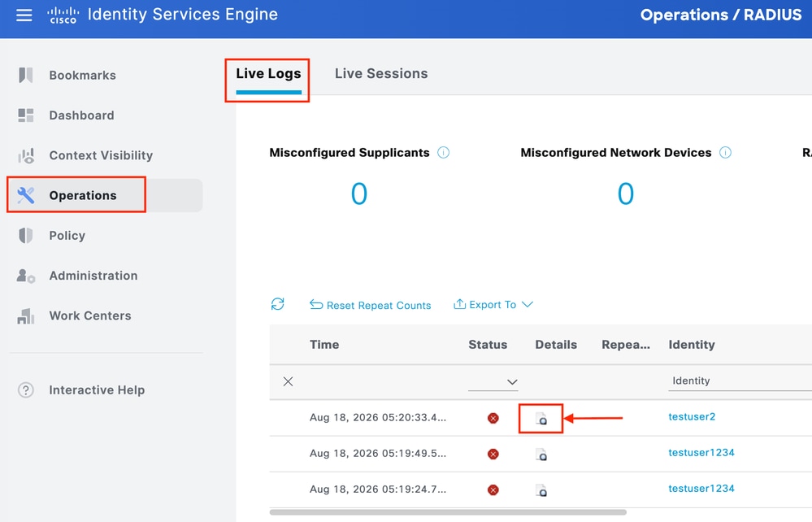
Task: Click the Identity Services Engine title
Action: tap(182, 14)
